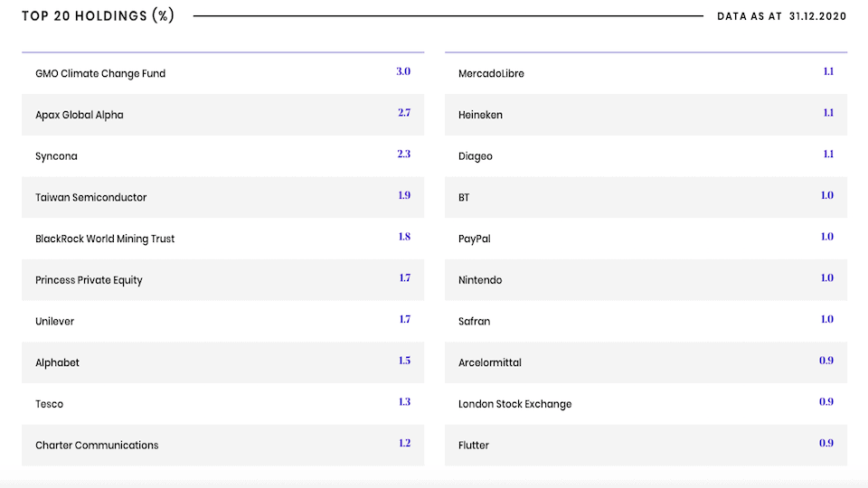This screenshot has height=488, width=868.
Task: Select Charter Communications in the list
Action: [97, 446]
